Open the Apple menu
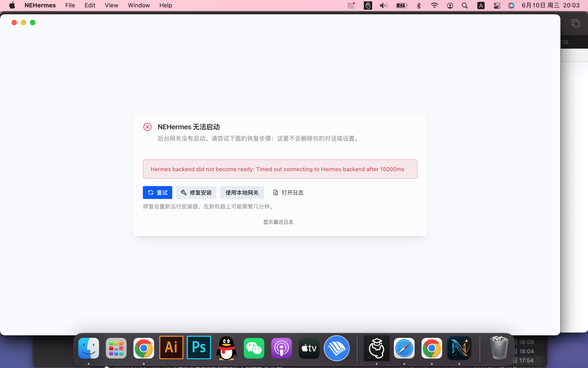588x368 pixels. tap(12, 5)
